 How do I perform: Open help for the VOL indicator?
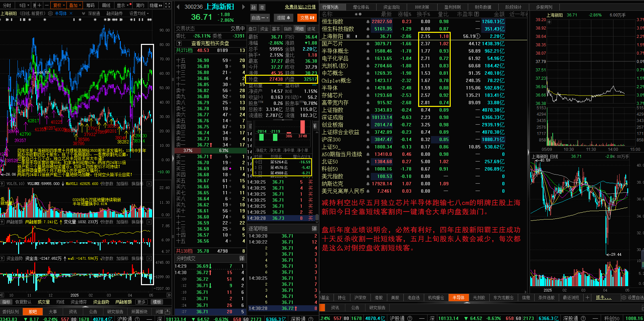tap(2, 184)
